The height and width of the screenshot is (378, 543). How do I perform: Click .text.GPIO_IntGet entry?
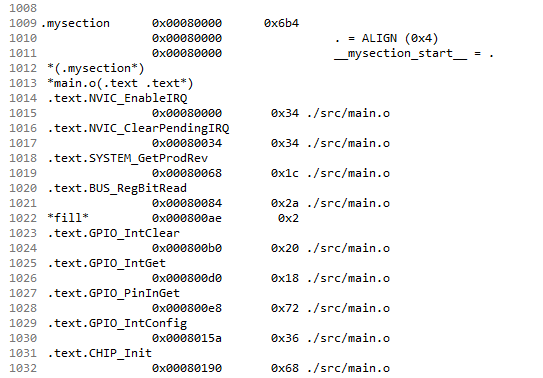pyautogui.click(x=107, y=263)
